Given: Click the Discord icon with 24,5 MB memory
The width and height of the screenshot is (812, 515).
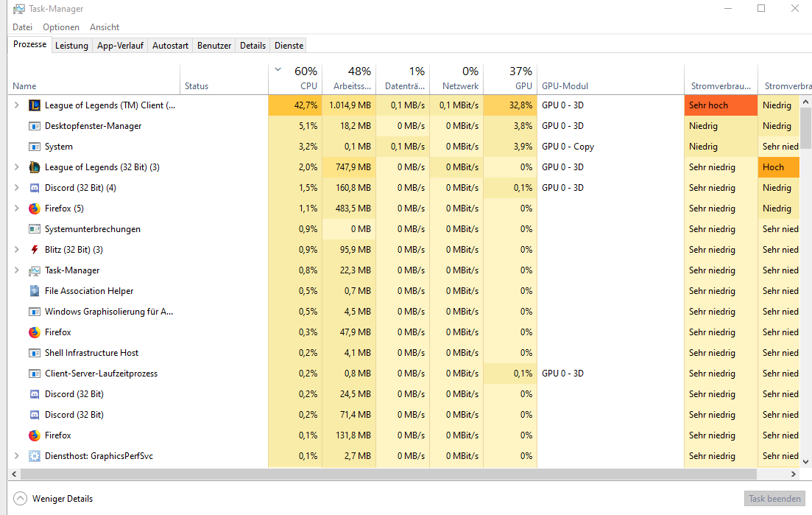Looking at the screenshot, I should coord(34,394).
